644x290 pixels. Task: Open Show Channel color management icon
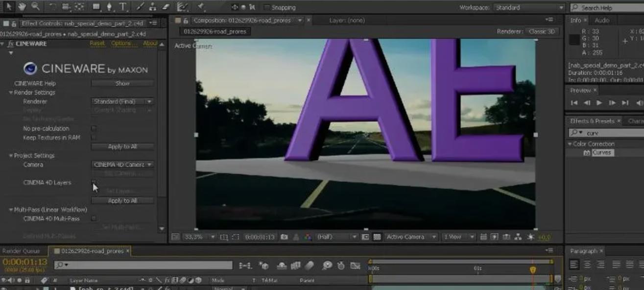coord(308,237)
